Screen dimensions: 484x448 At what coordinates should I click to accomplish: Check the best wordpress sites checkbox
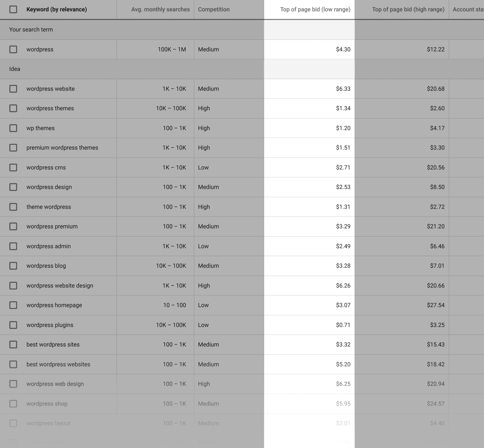13,345
